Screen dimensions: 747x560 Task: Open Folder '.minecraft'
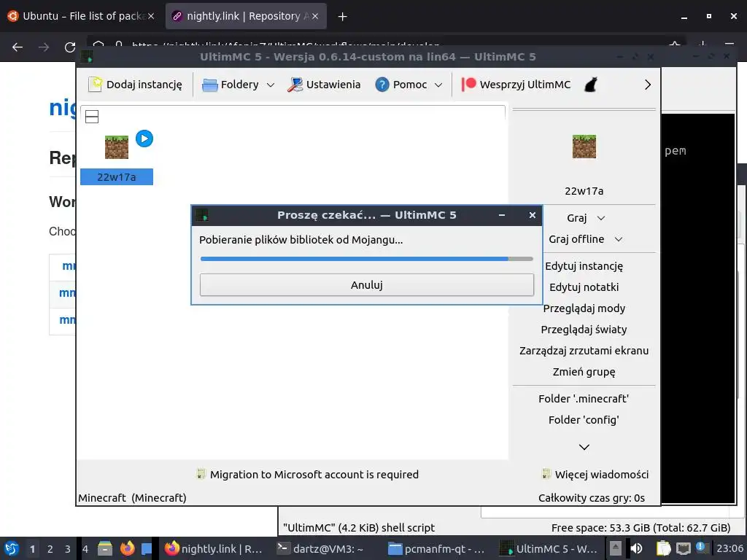[x=584, y=399]
